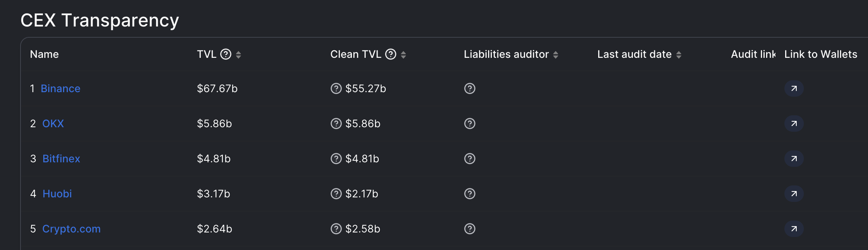Click Binance liabilities auditor question icon

pyautogui.click(x=470, y=88)
